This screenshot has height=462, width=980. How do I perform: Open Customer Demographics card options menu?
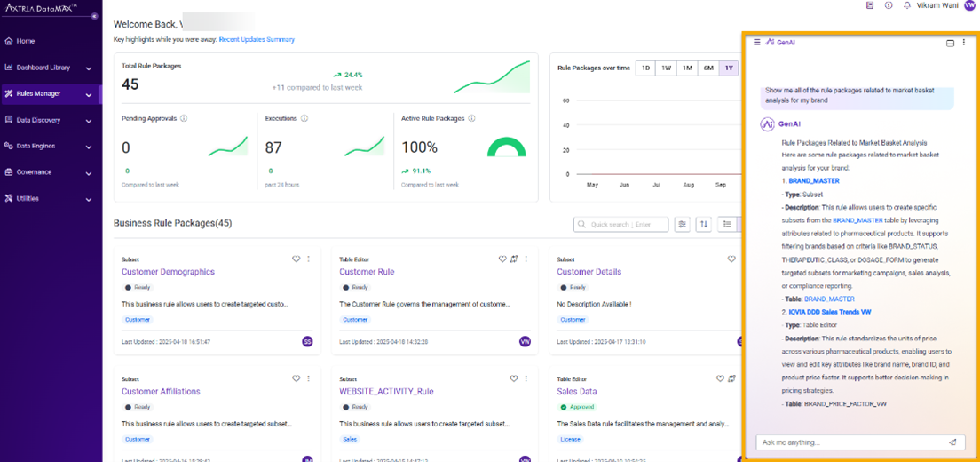309,259
